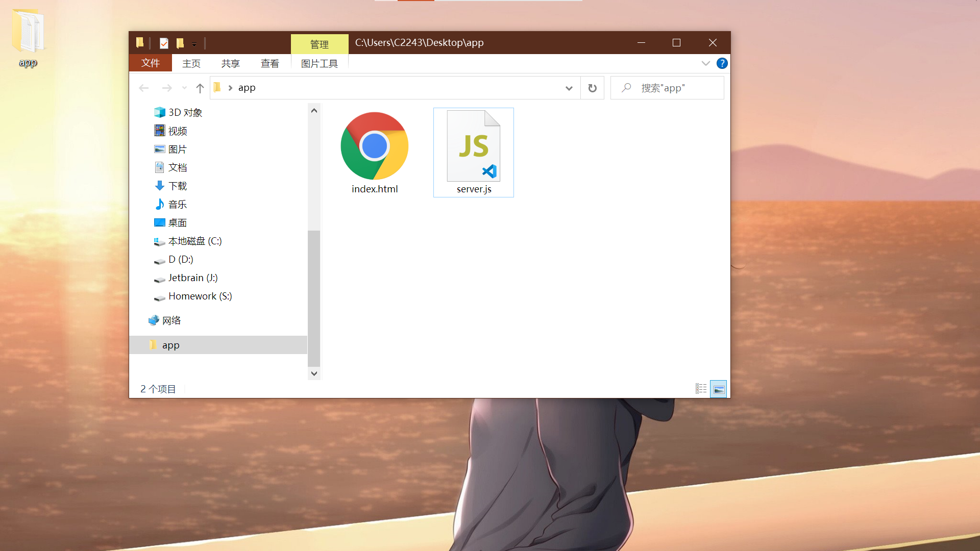Select the index.html Chrome file
The height and width of the screenshot is (551, 980).
tap(375, 152)
